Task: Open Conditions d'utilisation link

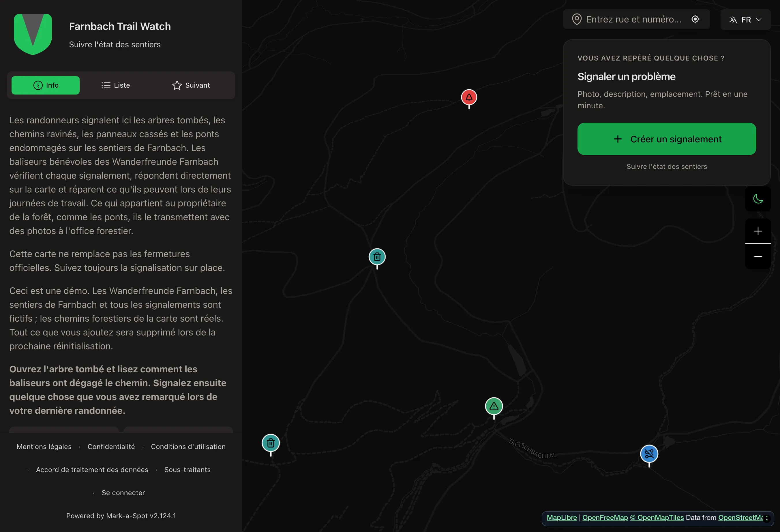Action: [x=188, y=446]
